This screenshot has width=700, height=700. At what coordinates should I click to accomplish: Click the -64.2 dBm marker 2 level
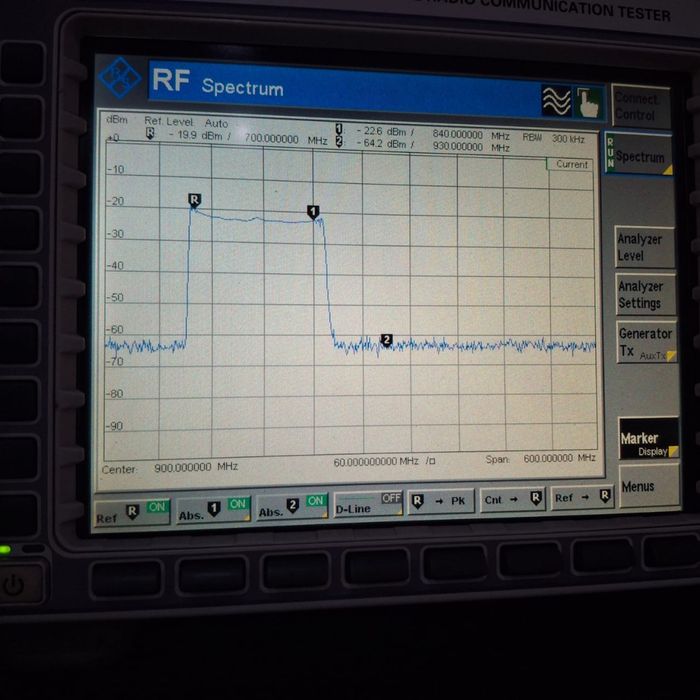[385, 144]
